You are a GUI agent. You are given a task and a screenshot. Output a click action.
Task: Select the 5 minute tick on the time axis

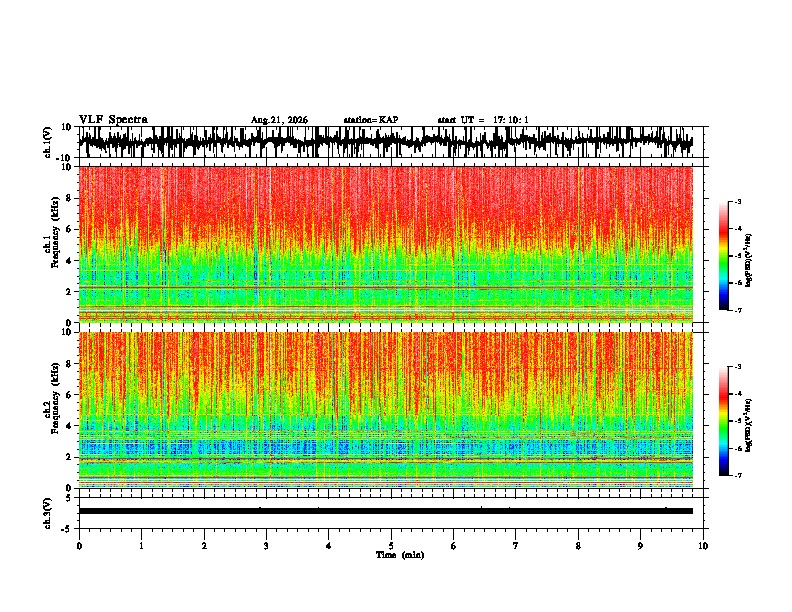point(391,546)
